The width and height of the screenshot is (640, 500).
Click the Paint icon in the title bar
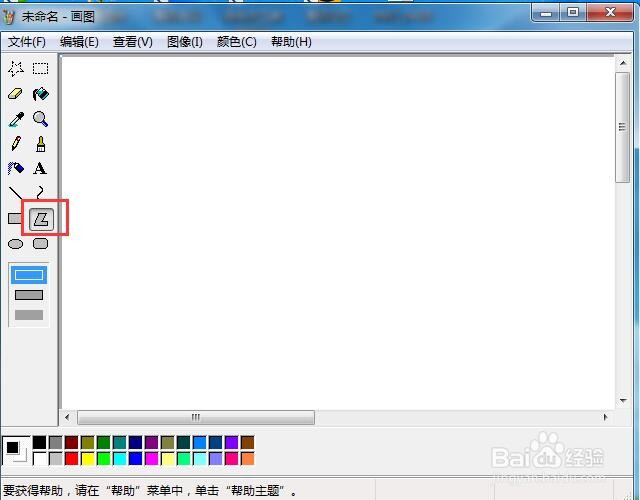tap(8, 17)
